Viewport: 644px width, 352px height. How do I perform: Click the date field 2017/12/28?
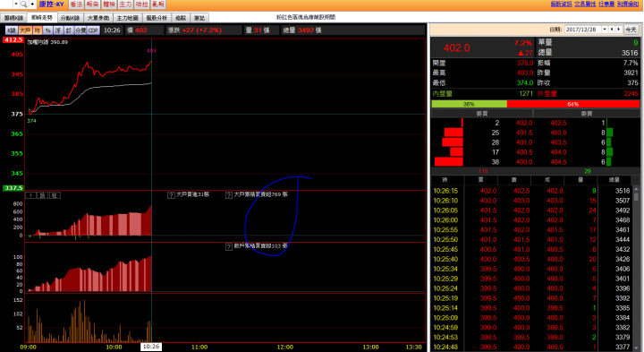[x=583, y=30]
